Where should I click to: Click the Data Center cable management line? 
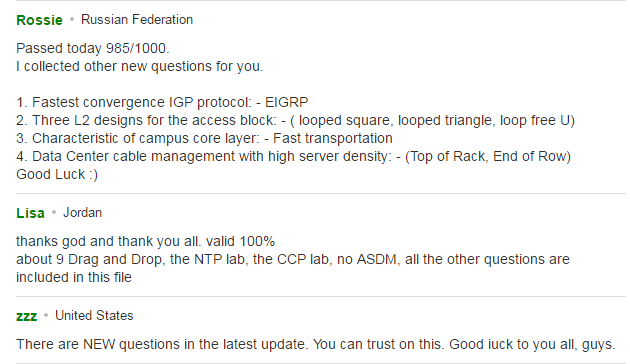click(x=294, y=156)
